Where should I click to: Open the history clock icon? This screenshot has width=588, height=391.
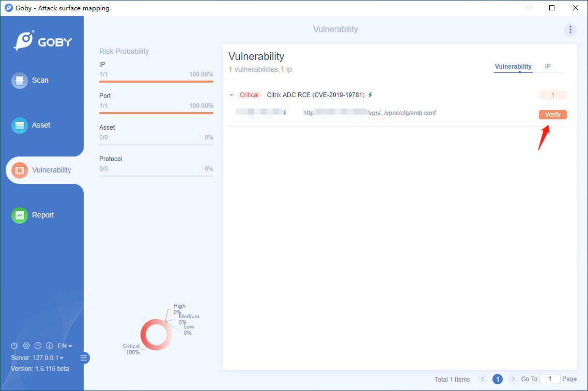38,346
